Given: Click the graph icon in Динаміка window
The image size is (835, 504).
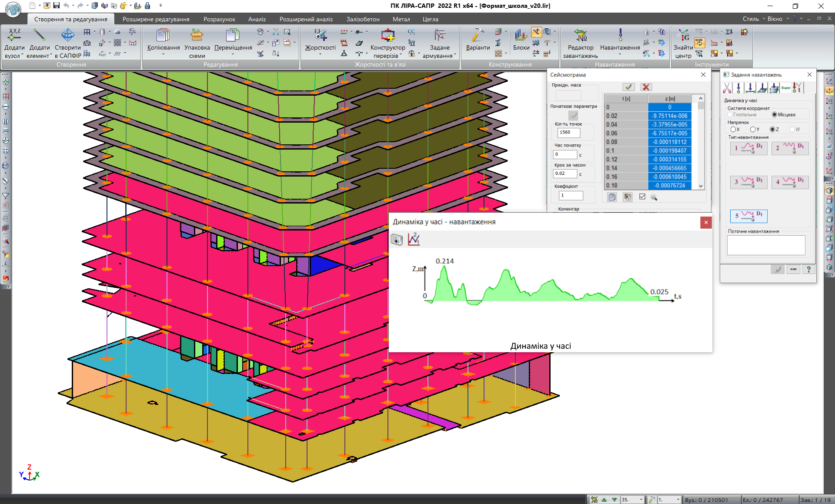Looking at the screenshot, I should (414, 239).
